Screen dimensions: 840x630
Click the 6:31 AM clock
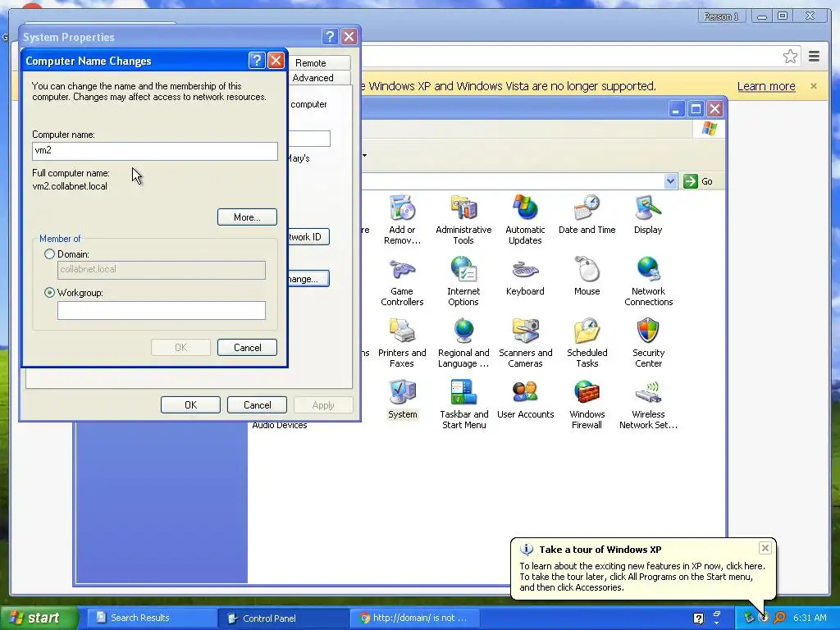(810, 618)
